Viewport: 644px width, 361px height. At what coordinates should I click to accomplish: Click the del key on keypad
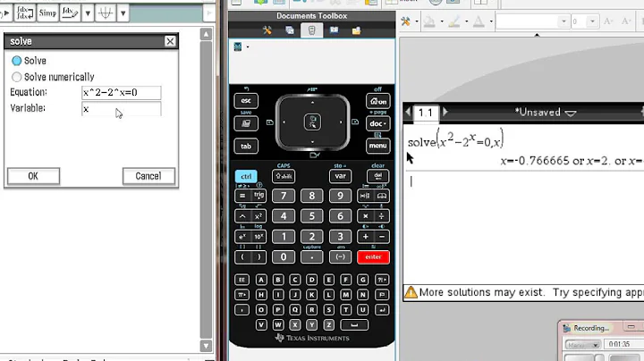(377, 176)
